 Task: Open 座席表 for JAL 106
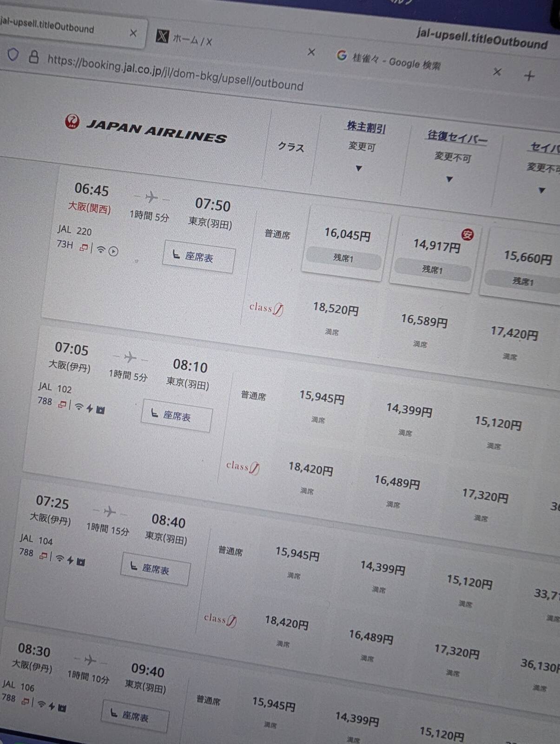pyautogui.click(x=135, y=716)
